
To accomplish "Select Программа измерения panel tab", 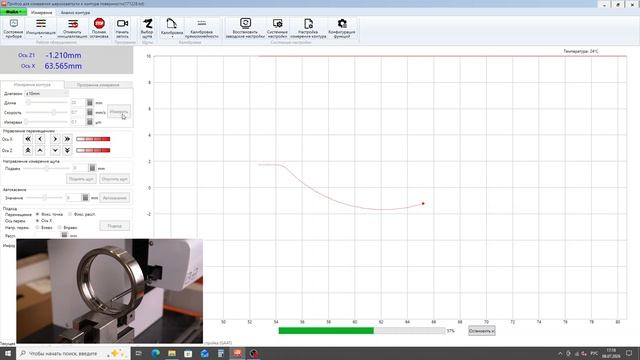I will [x=98, y=85].
